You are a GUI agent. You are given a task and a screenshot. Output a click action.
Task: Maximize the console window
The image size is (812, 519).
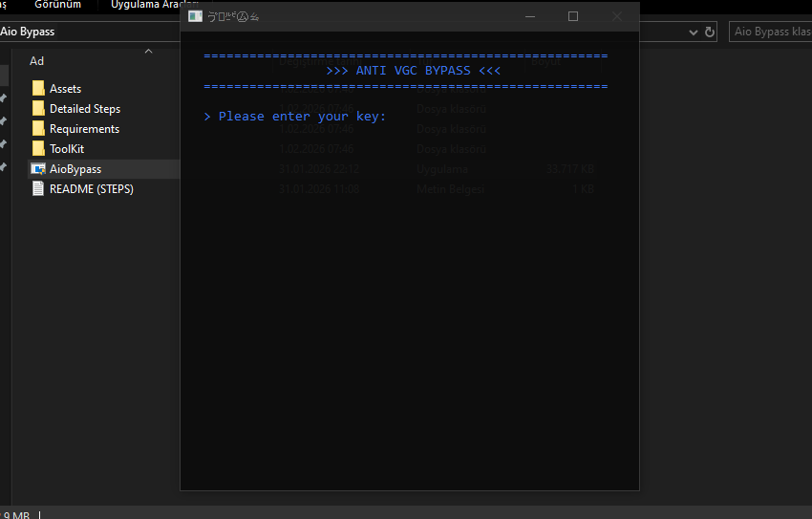click(573, 16)
